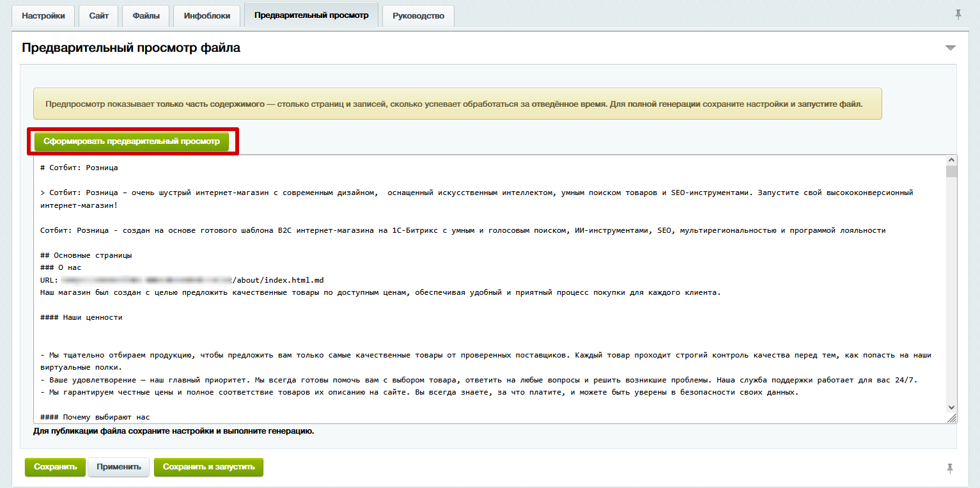Select the Инфоблоки tab

point(206,16)
